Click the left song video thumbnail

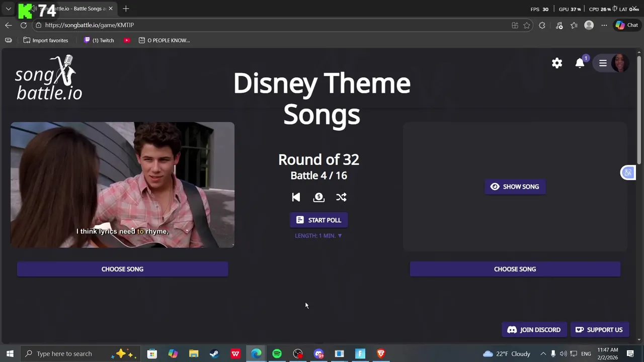point(122,185)
